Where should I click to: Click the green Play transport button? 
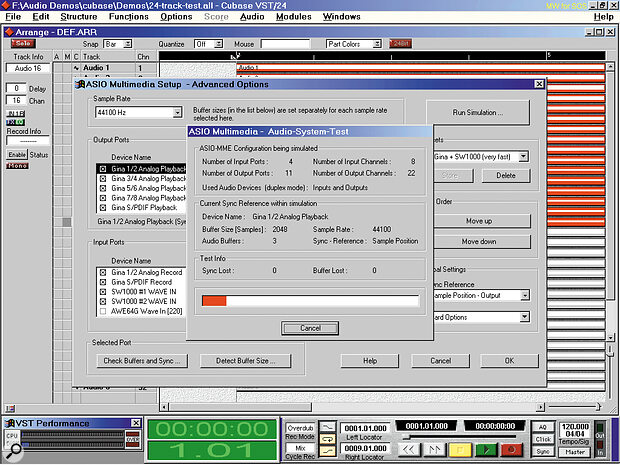click(486, 450)
